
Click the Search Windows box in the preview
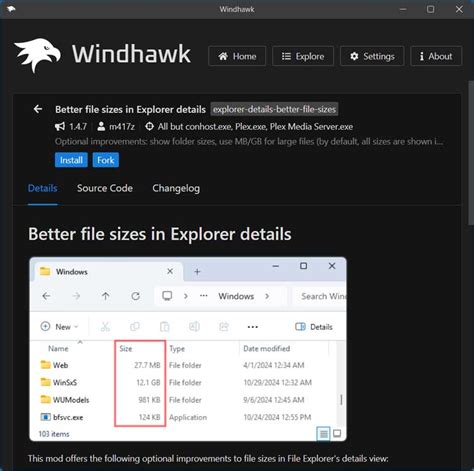click(319, 296)
